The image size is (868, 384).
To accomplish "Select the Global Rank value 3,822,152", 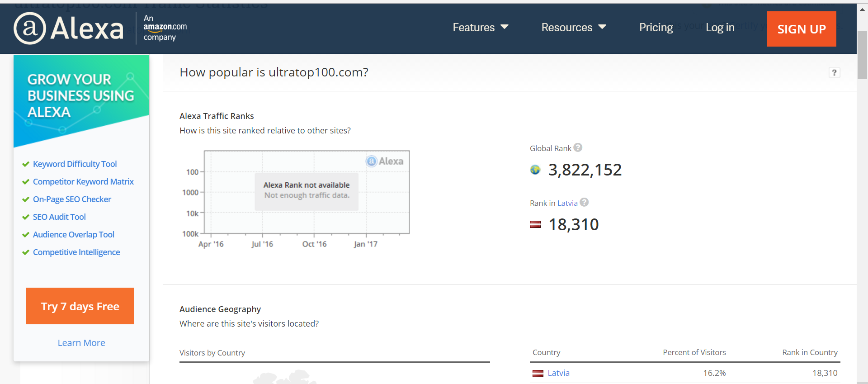I will point(585,170).
